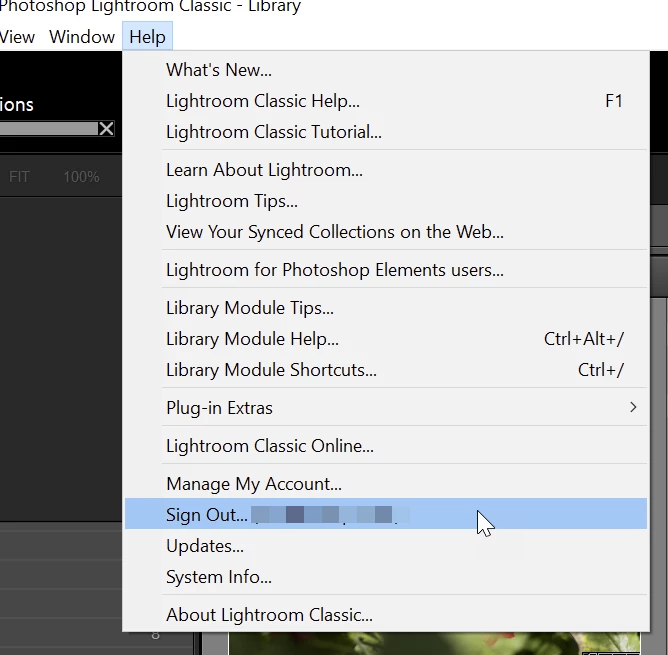The width and height of the screenshot is (668, 655).
Task: Open Lightroom Classic Tutorial...
Action: click(x=386, y=132)
